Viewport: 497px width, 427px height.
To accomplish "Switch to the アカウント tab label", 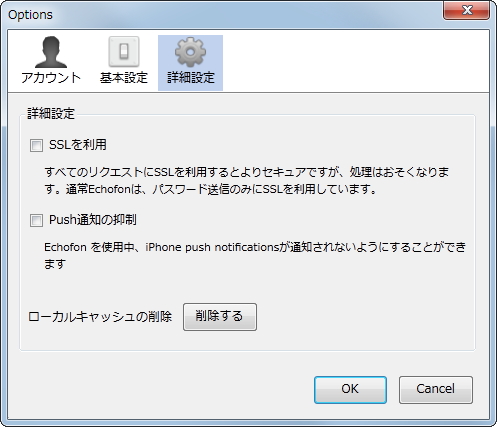I will 51,78.
